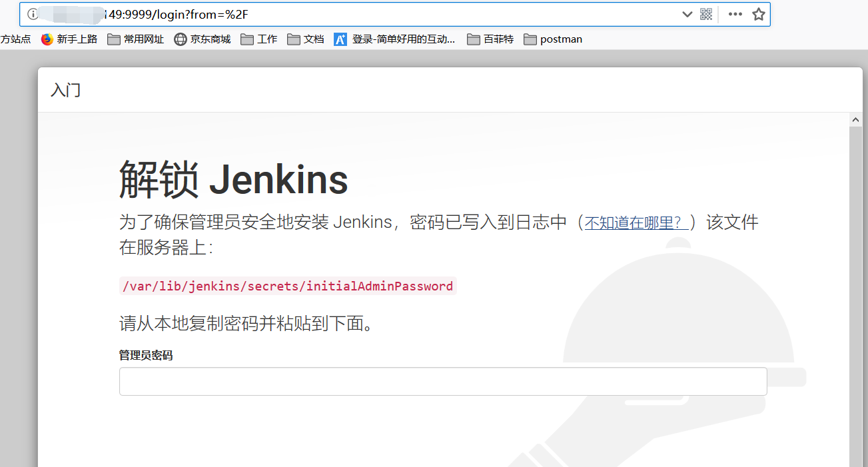Focus the 管理员密码 password field
Screen dimensions: 868x467
(x=443, y=382)
